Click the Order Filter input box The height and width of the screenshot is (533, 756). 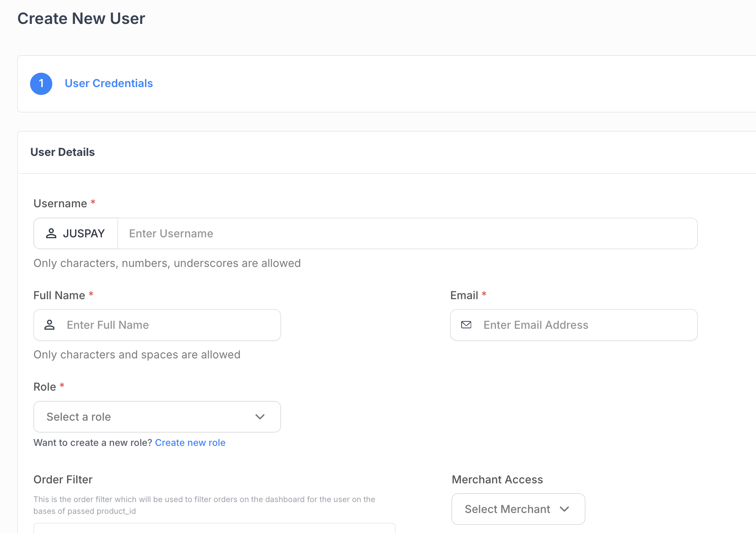tap(214, 528)
